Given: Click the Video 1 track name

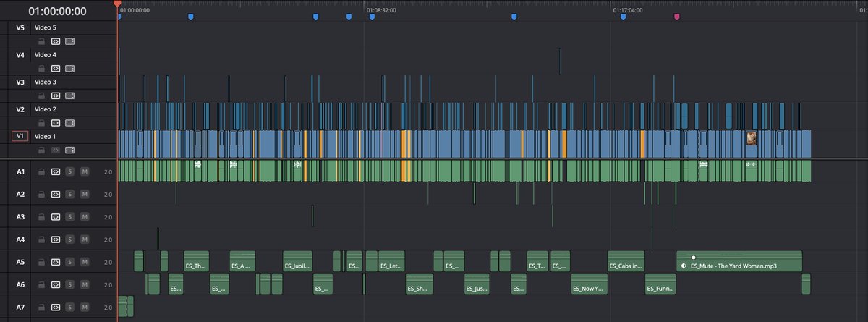Looking at the screenshot, I should point(46,136).
